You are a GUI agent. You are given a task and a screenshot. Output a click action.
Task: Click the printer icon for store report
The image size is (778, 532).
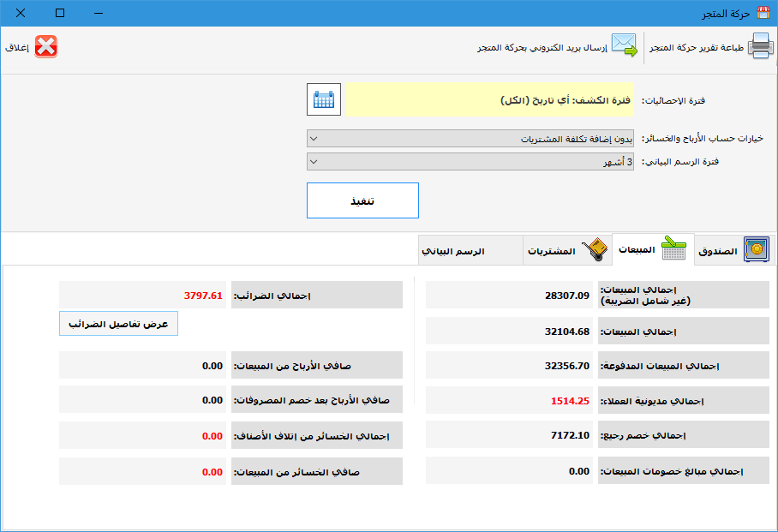[760, 46]
